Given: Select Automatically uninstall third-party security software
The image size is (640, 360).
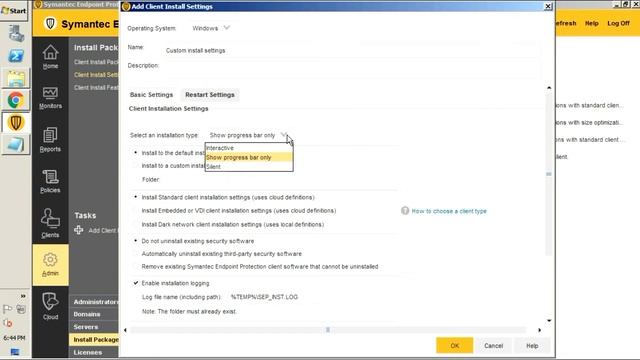Looking at the screenshot, I should [136, 253].
